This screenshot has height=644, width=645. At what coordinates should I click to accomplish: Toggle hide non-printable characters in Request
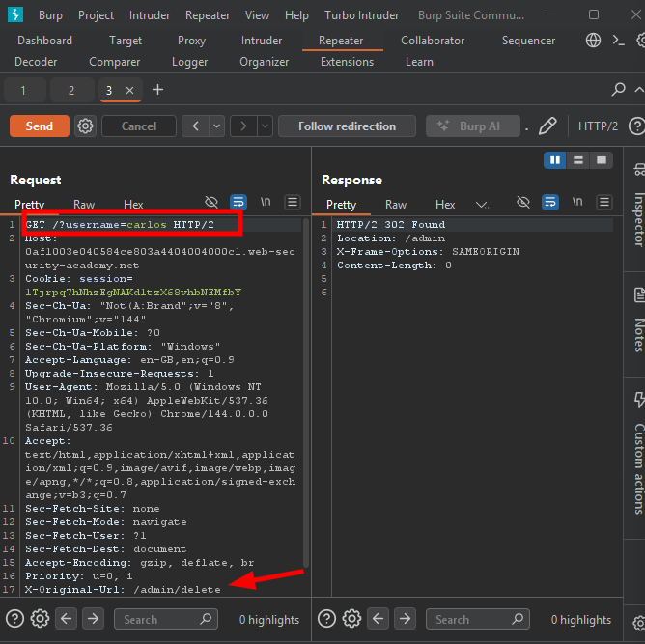(211, 202)
